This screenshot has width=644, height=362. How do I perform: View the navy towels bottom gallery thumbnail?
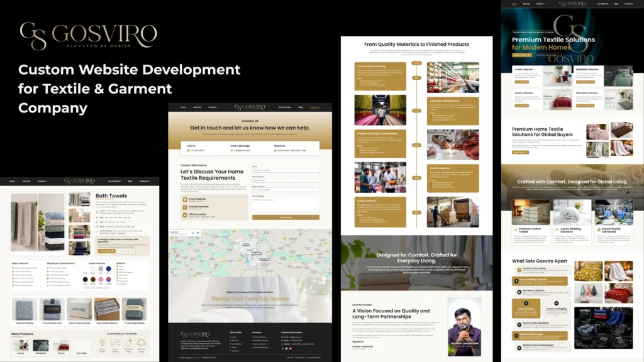tap(79, 248)
